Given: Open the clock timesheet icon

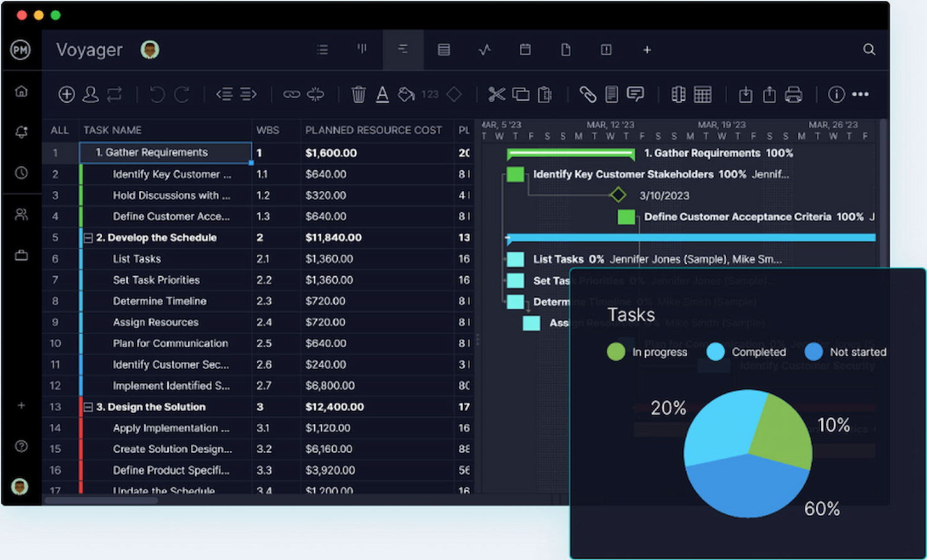Looking at the screenshot, I should [21, 173].
